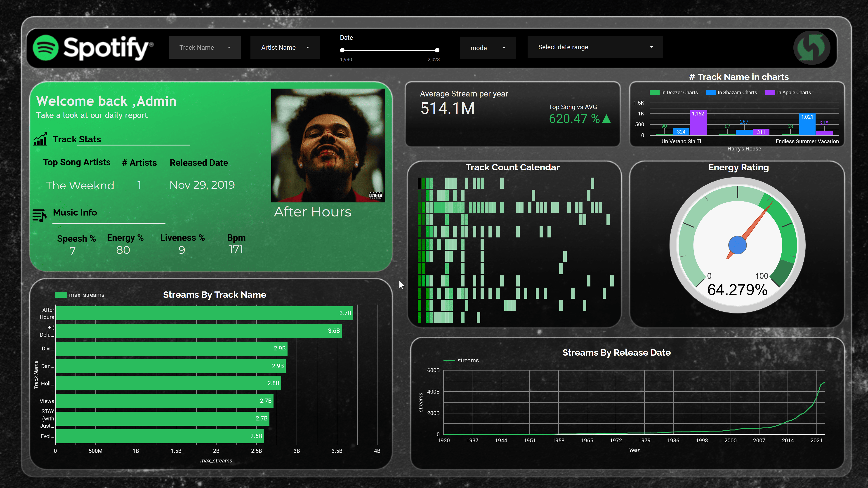868x488 pixels.
Task: Click the Liveness % value 9
Action: pos(182,250)
